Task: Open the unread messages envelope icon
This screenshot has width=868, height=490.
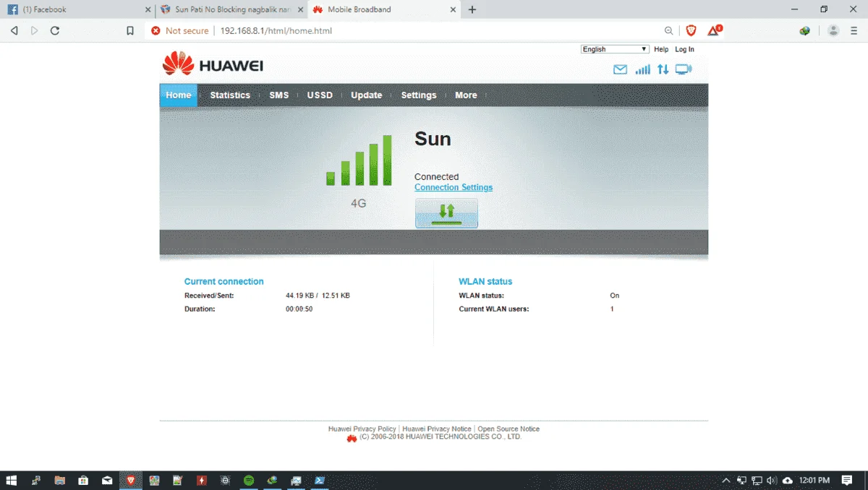Action: [x=620, y=69]
